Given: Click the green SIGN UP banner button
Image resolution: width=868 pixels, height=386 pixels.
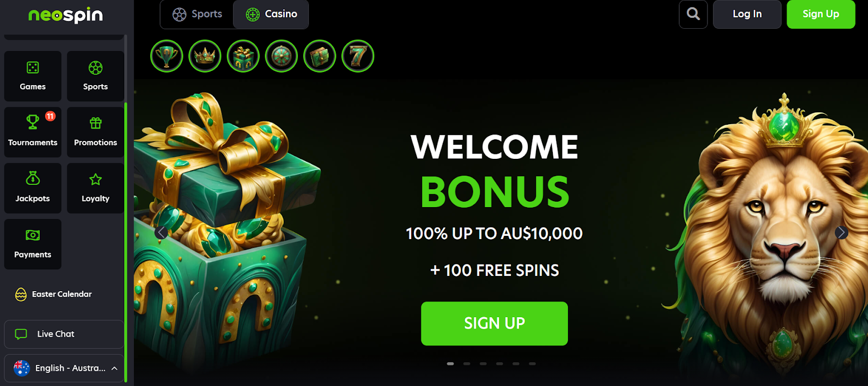Looking at the screenshot, I should (494, 323).
